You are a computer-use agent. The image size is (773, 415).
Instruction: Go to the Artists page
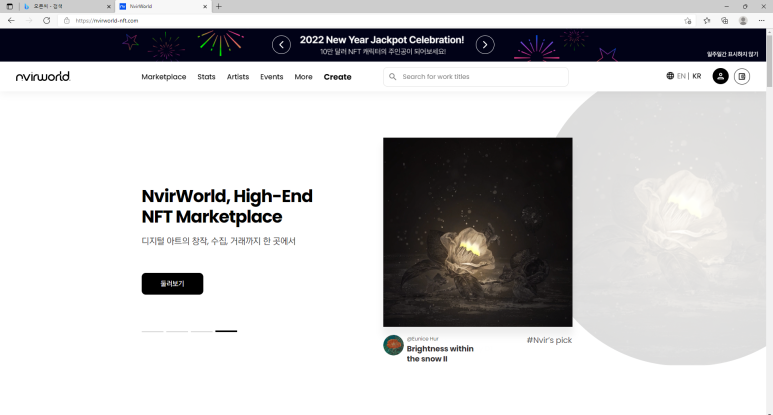(x=238, y=77)
